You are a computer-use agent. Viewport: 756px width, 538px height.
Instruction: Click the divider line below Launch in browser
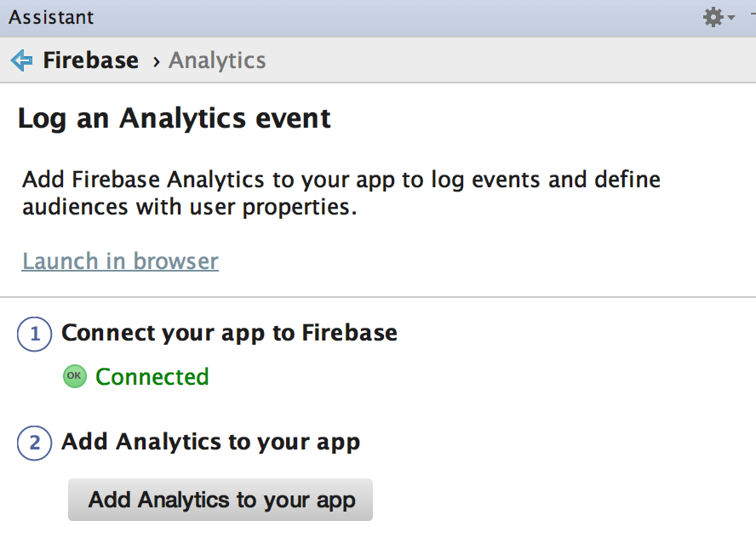click(378, 297)
